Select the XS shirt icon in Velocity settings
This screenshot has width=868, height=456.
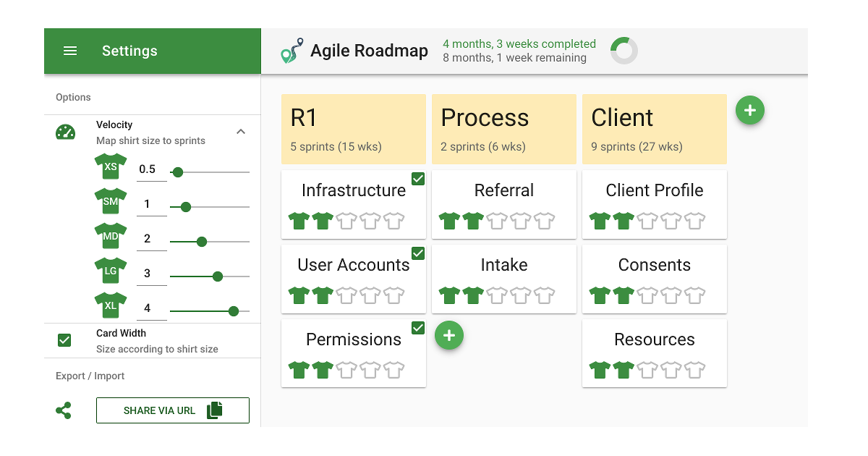(x=110, y=166)
